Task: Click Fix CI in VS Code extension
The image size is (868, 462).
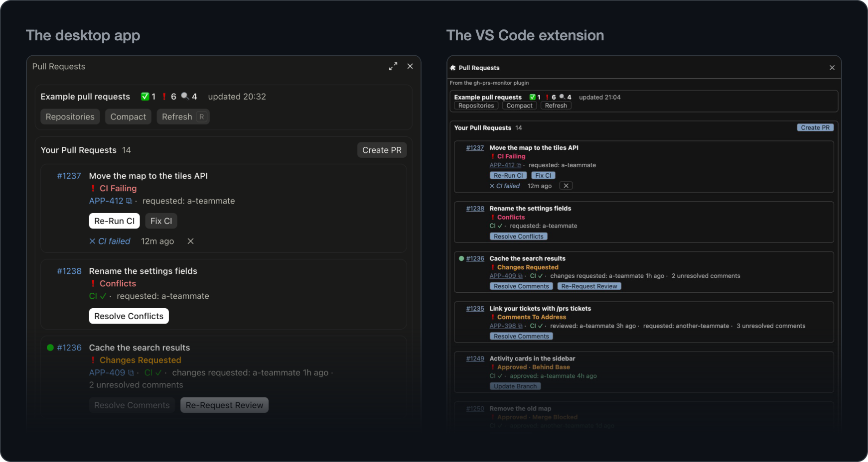Action: coord(543,175)
